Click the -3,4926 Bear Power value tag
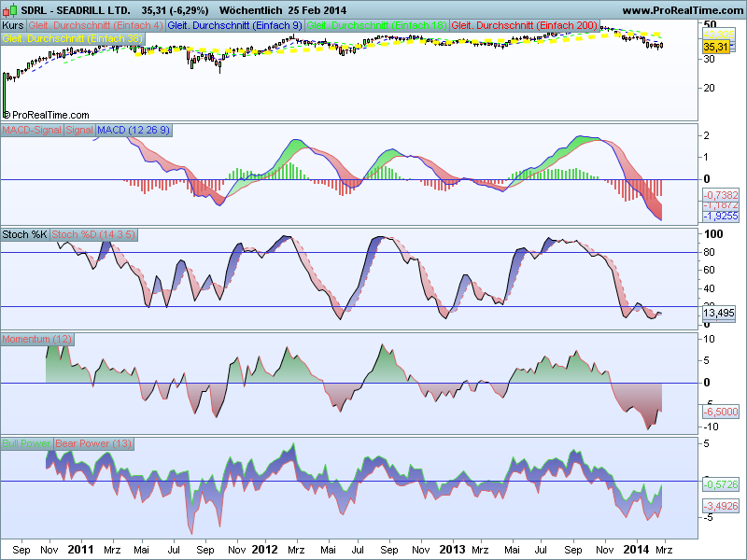 click(721, 506)
